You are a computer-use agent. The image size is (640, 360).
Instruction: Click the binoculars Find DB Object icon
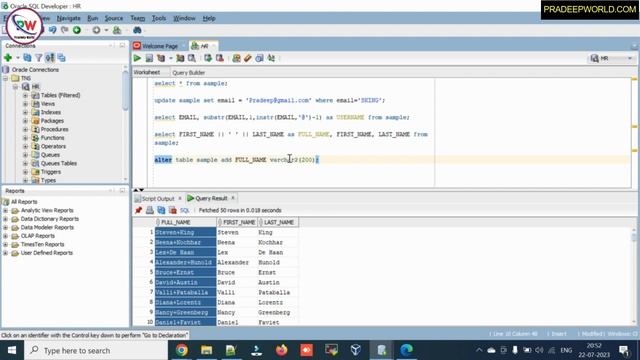coord(137,30)
